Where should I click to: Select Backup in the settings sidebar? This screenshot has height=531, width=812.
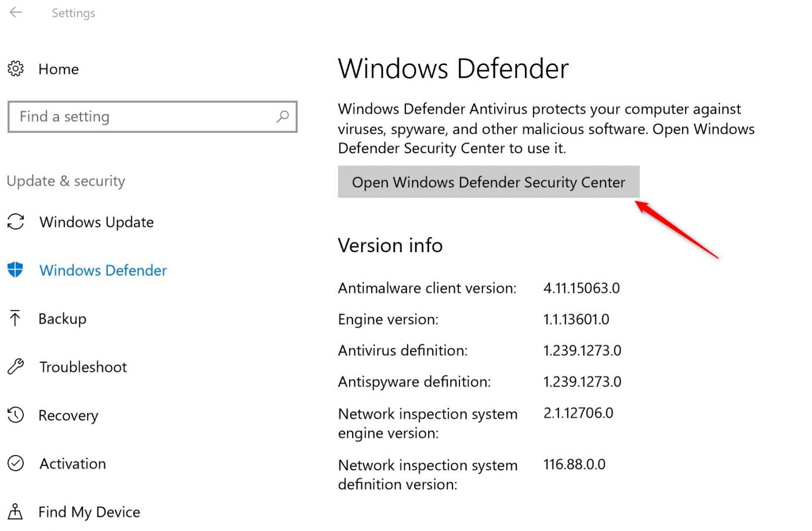click(x=63, y=318)
